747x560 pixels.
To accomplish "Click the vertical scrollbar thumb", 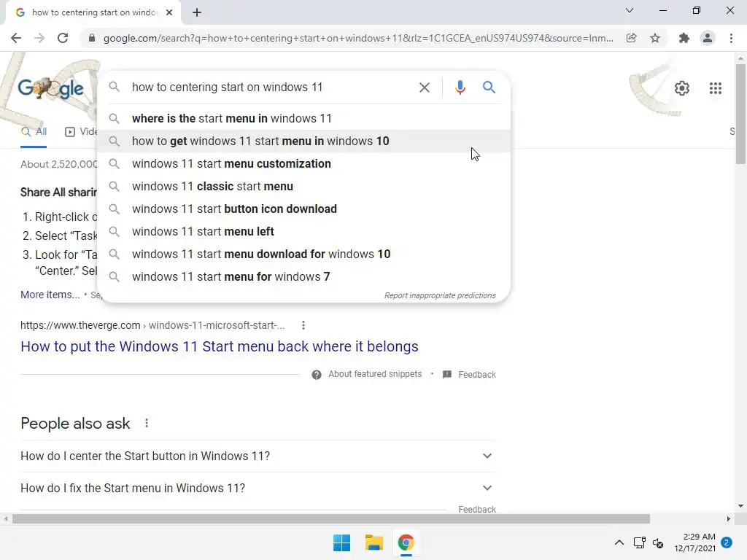I will tap(740, 113).
